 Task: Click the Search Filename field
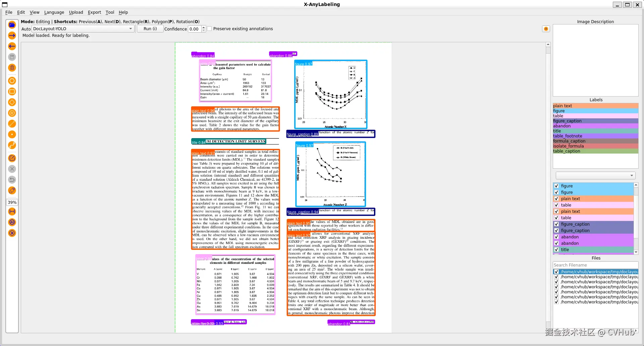[595, 265]
